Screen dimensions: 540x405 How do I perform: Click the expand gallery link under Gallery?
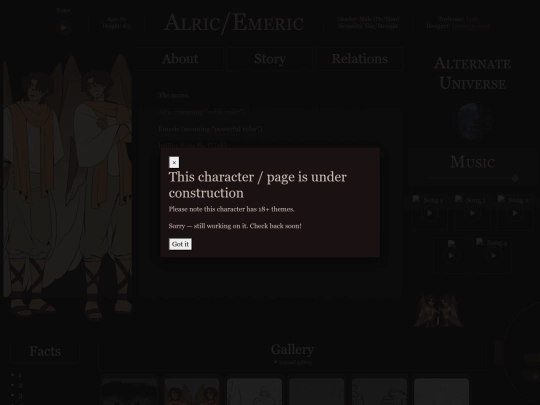tap(292, 362)
